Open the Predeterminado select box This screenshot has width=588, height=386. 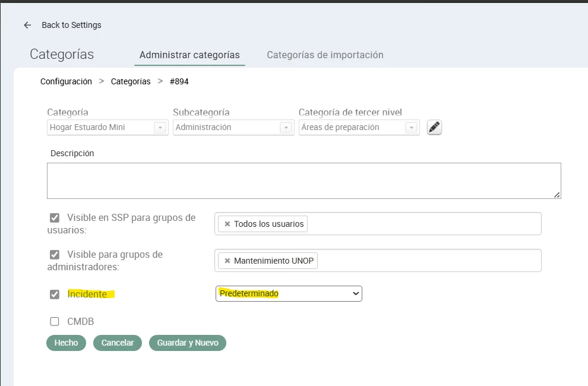point(288,293)
